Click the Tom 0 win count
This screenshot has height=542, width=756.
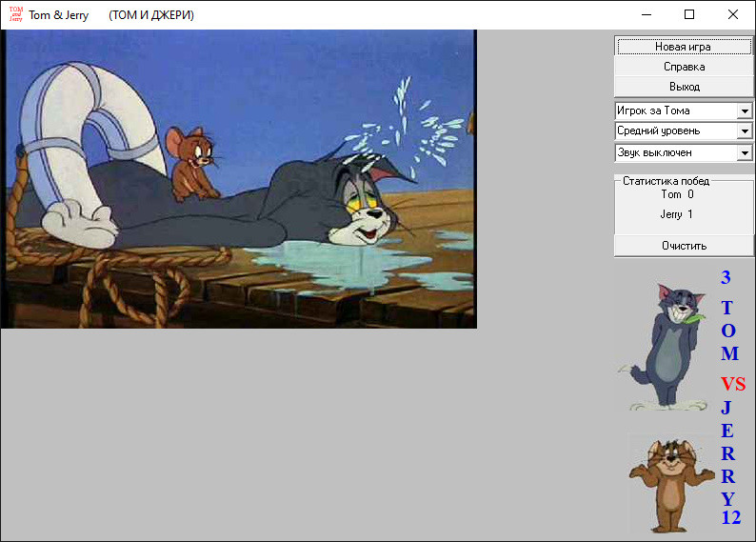(x=677, y=194)
